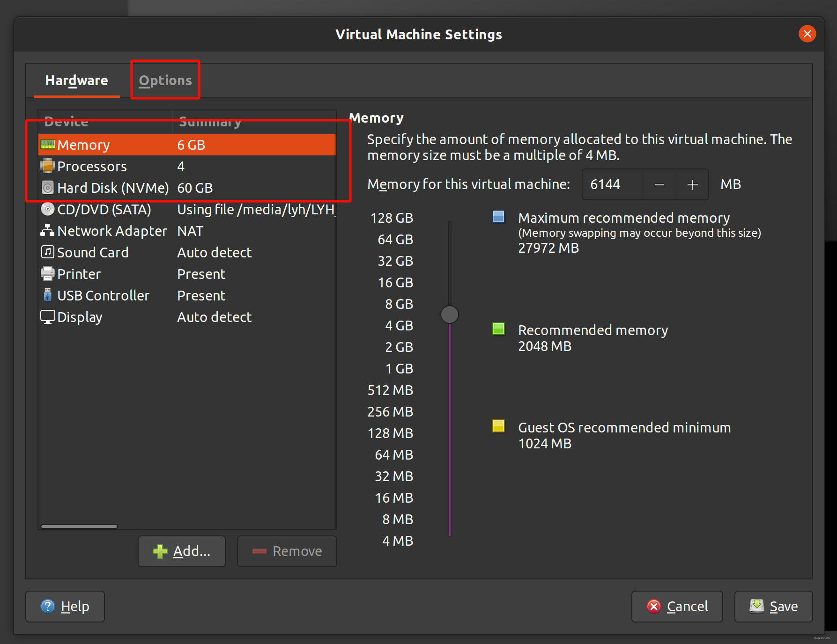837x644 pixels.
Task: Increase memory with the plus button
Action: [692, 184]
